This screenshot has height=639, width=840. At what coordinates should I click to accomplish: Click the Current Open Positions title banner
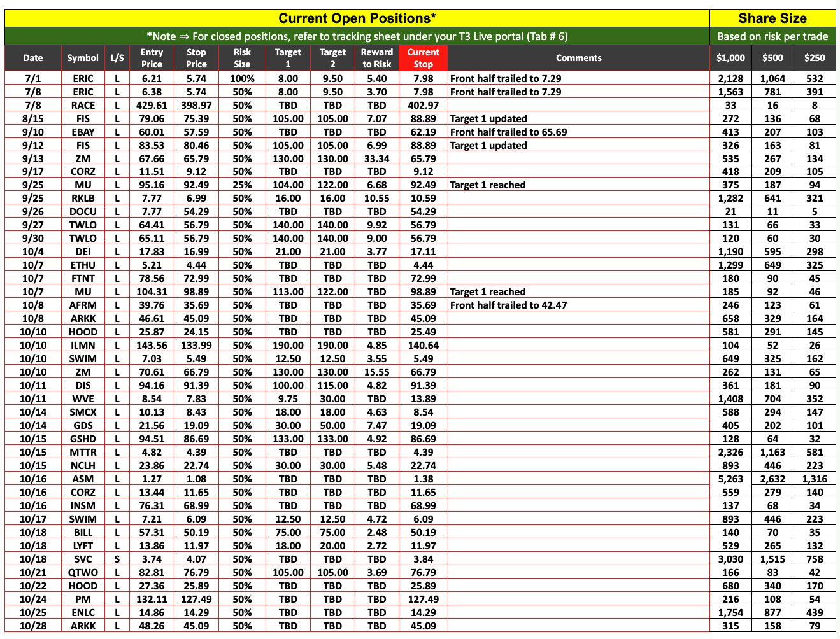[357, 18]
